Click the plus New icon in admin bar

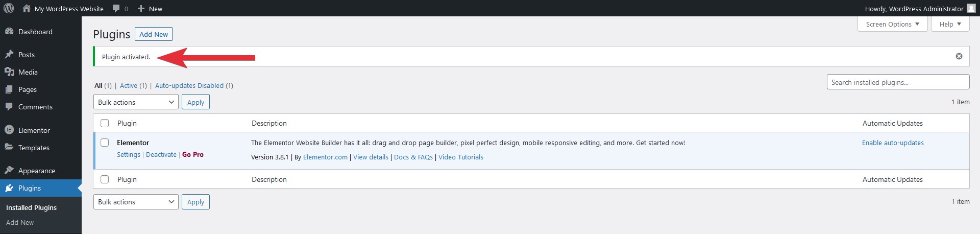[141, 9]
